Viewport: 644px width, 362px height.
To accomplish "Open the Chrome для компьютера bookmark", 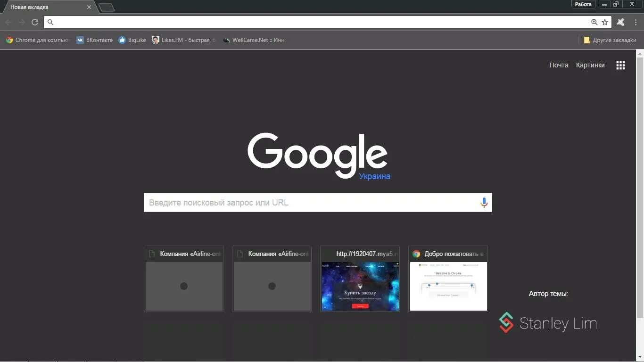I will (38, 40).
